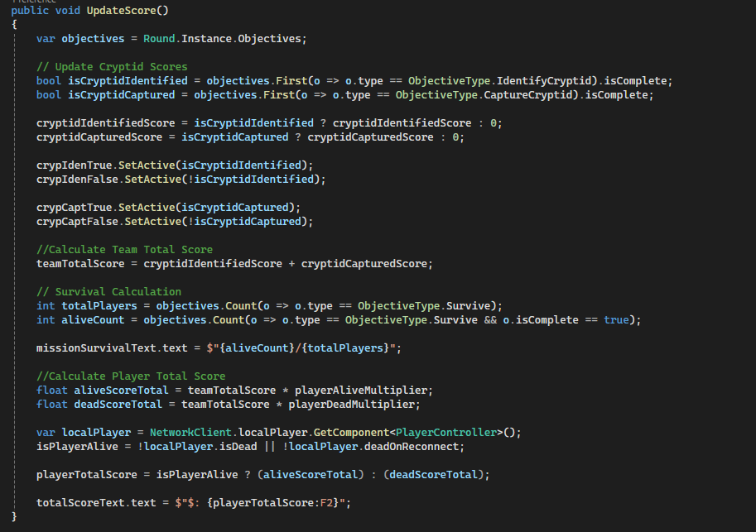Click the '// Survival Calculation' comment

tap(108, 291)
